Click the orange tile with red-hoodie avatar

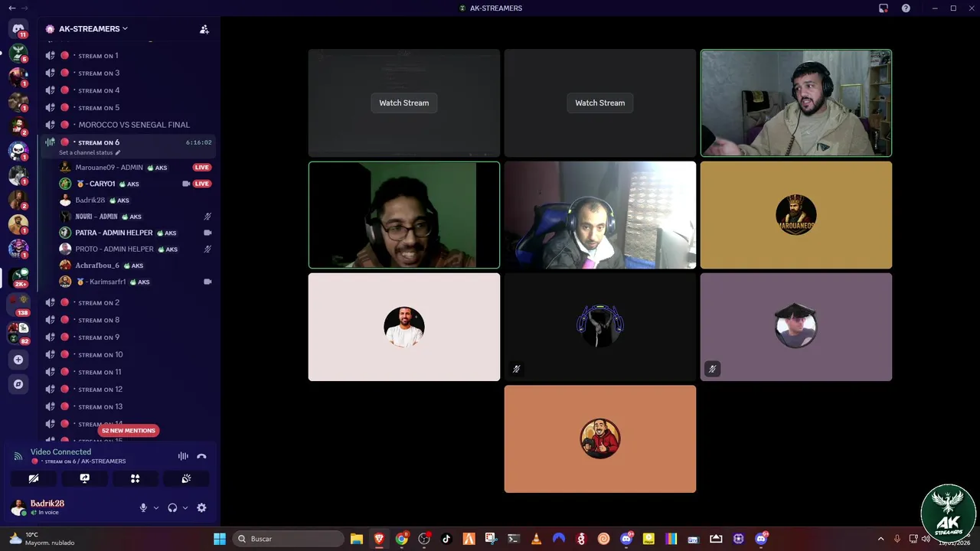coord(600,439)
